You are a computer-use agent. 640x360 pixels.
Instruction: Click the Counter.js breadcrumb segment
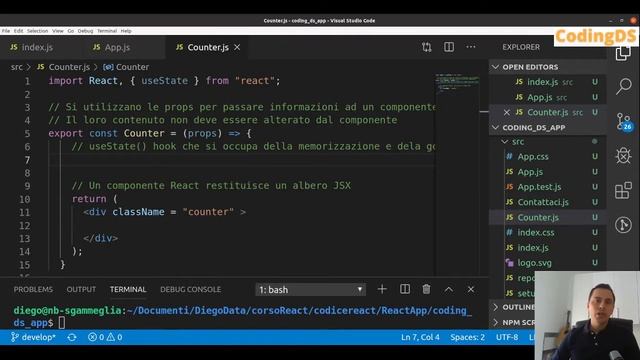coord(64,67)
